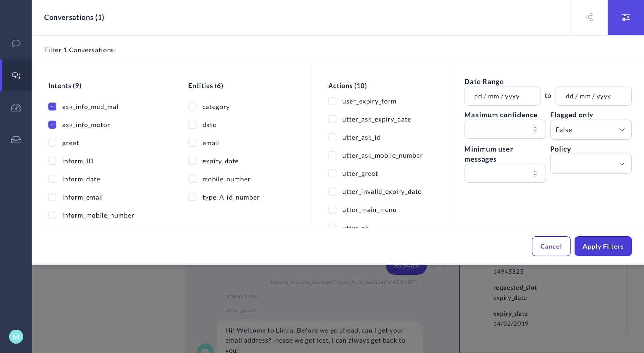Open the Flagged only dropdown
This screenshot has height=353, width=644.
point(591,130)
